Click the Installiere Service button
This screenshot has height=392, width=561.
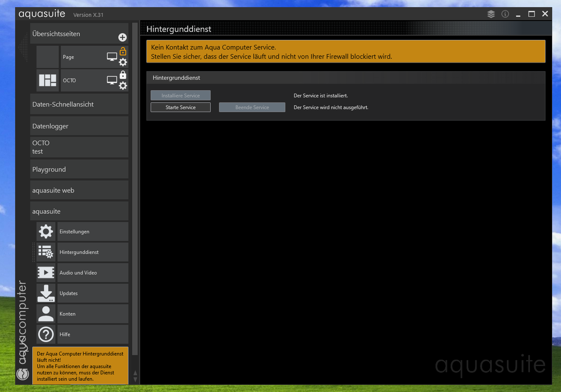[x=180, y=96]
